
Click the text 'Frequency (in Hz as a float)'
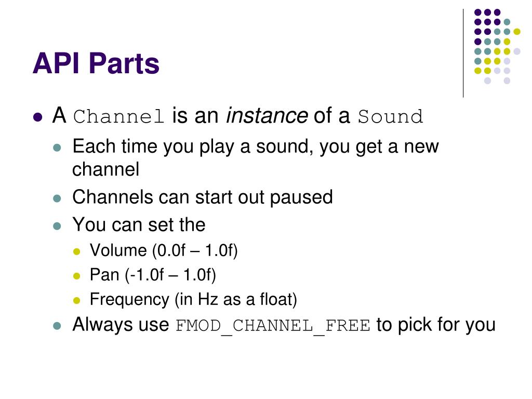click(193, 300)
